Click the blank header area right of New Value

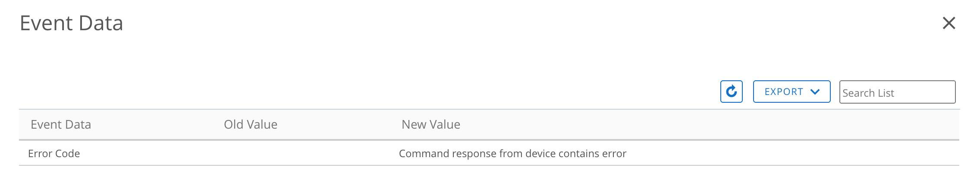tap(712, 125)
